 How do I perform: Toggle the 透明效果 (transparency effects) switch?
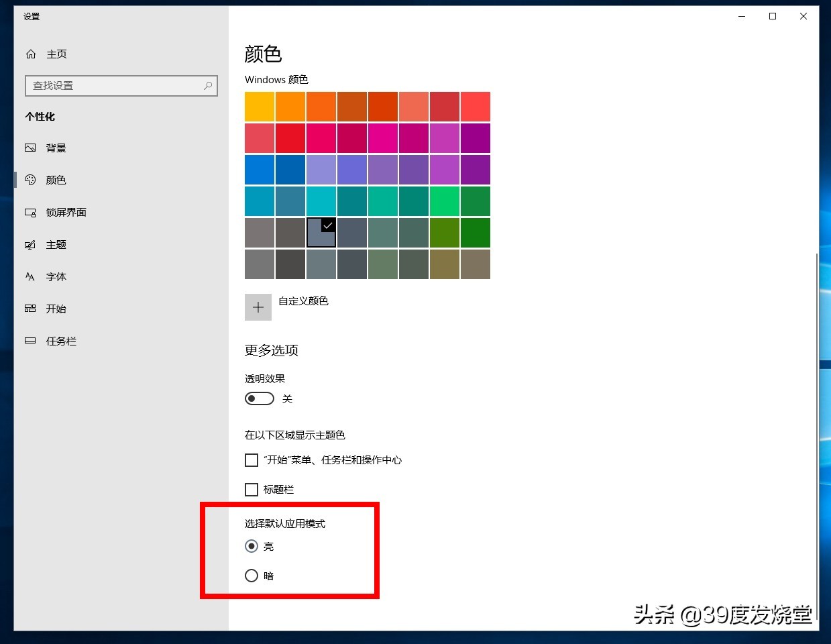[260, 398]
